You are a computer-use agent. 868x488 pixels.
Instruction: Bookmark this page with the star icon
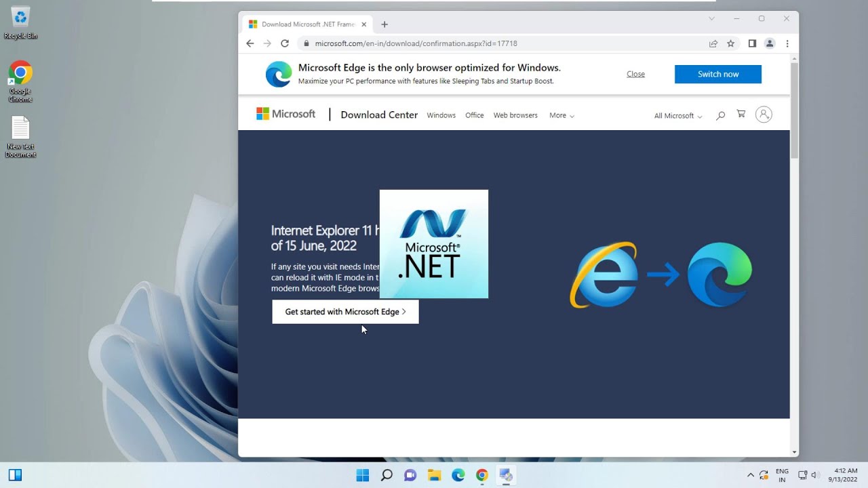730,43
